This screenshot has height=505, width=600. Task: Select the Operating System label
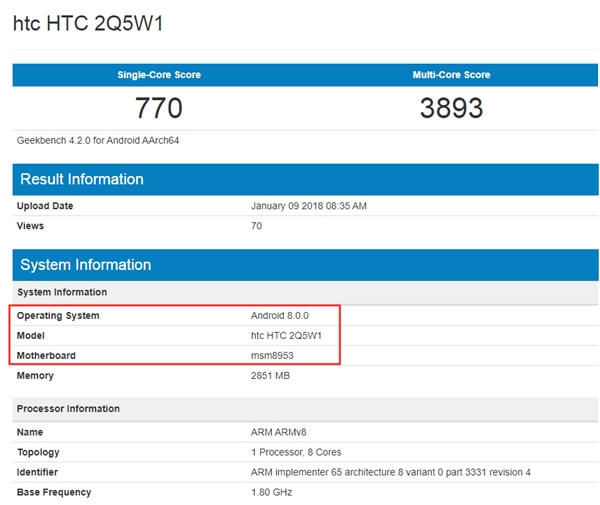click(58, 316)
